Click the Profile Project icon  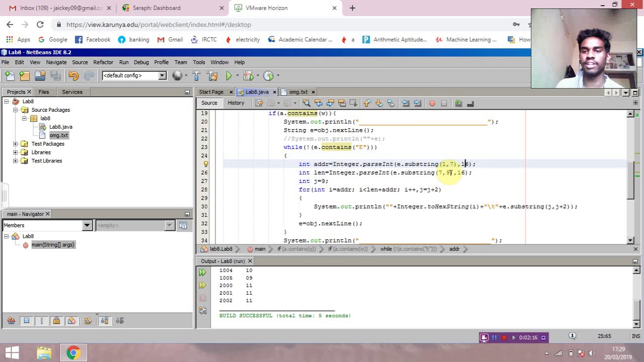click(269, 75)
